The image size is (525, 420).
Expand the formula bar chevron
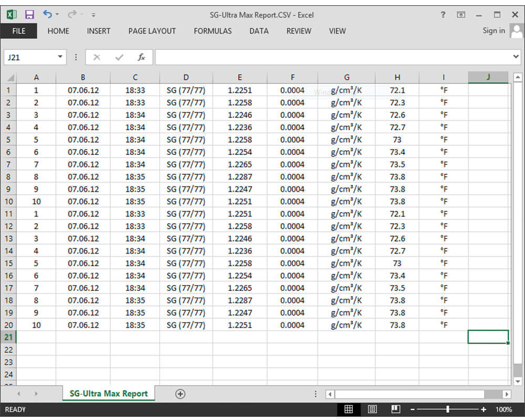point(516,57)
